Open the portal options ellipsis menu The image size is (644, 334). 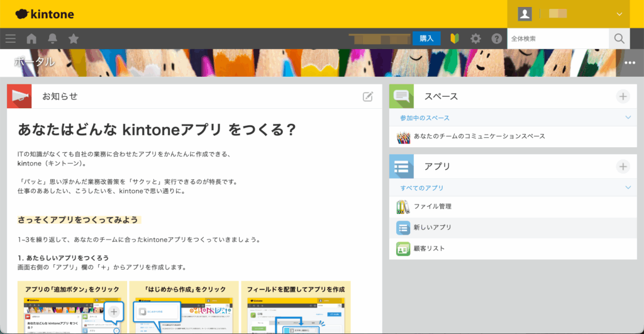pos(630,63)
